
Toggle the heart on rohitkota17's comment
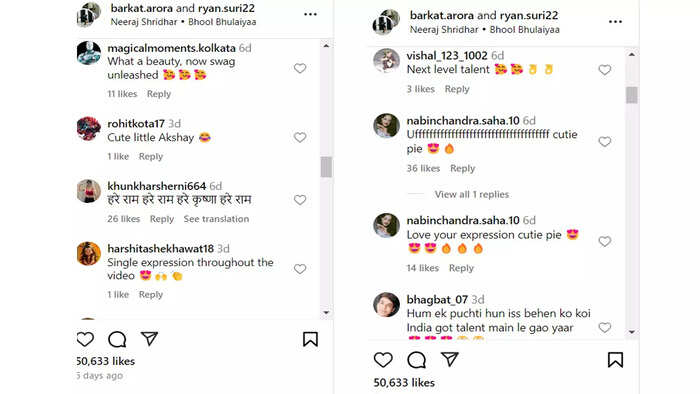tap(300, 137)
